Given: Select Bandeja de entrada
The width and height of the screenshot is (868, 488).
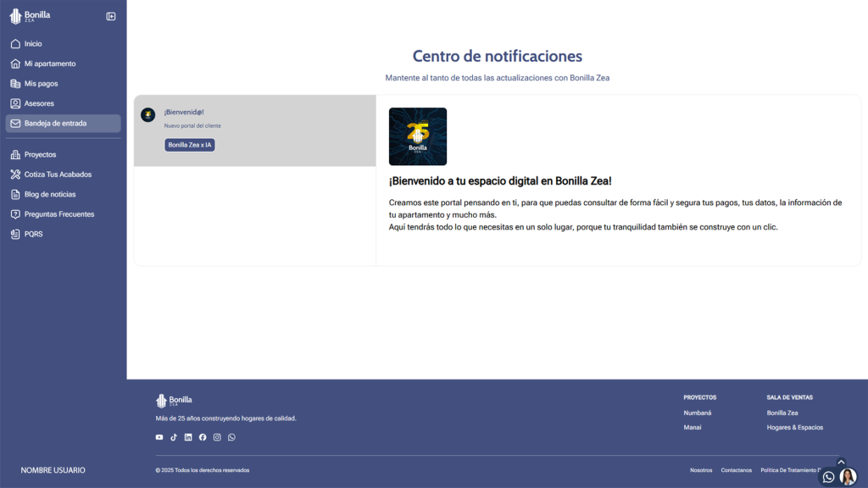Looking at the screenshot, I should coord(63,124).
